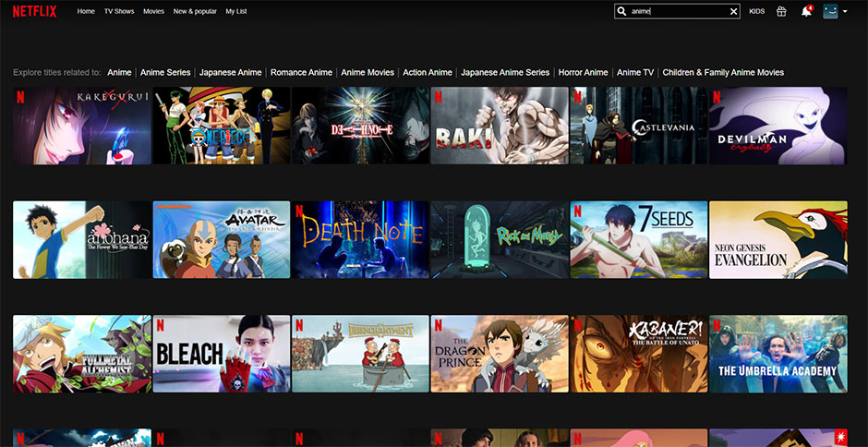Image resolution: width=868 pixels, height=447 pixels.
Task: Click the Netflix logo
Action: 35,11
